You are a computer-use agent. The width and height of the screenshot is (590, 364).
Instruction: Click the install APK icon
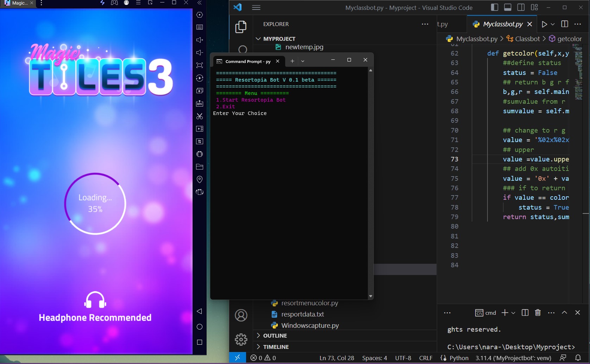[x=200, y=103]
